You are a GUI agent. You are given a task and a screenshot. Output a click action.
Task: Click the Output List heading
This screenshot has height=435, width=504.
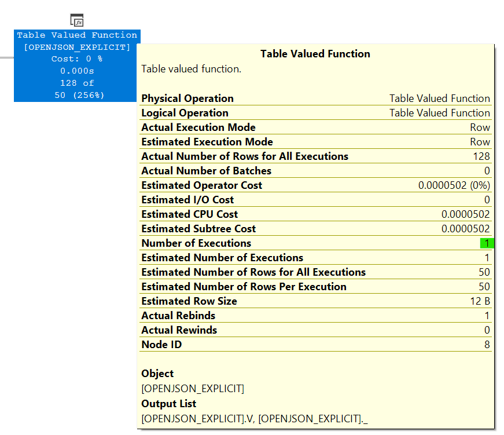tap(168, 404)
